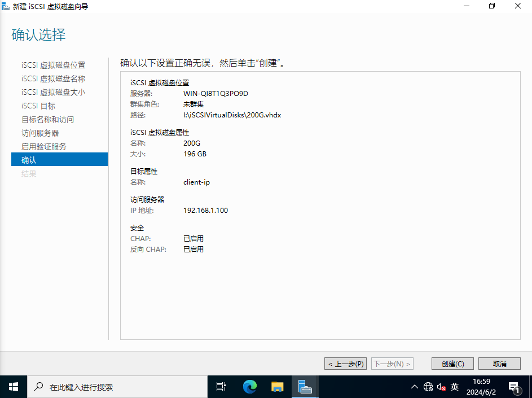
Task: Launch Microsoft Edge from the taskbar
Action: pos(249,387)
